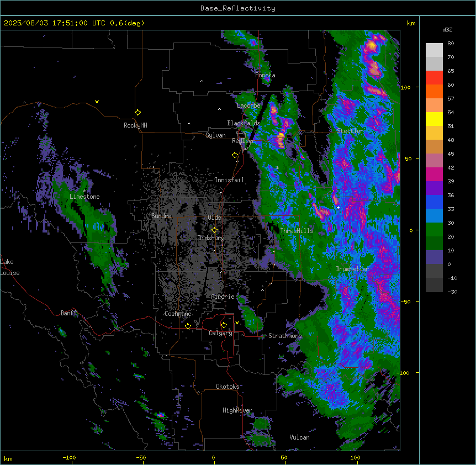Click the asterisk marker above Limestone label
The width and height of the screenshot is (476, 465).
84,191
